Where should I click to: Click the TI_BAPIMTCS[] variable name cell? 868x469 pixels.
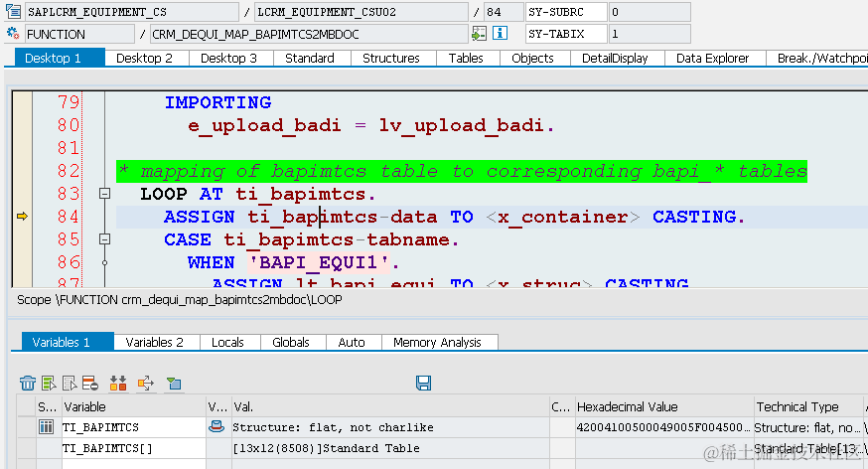133,448
